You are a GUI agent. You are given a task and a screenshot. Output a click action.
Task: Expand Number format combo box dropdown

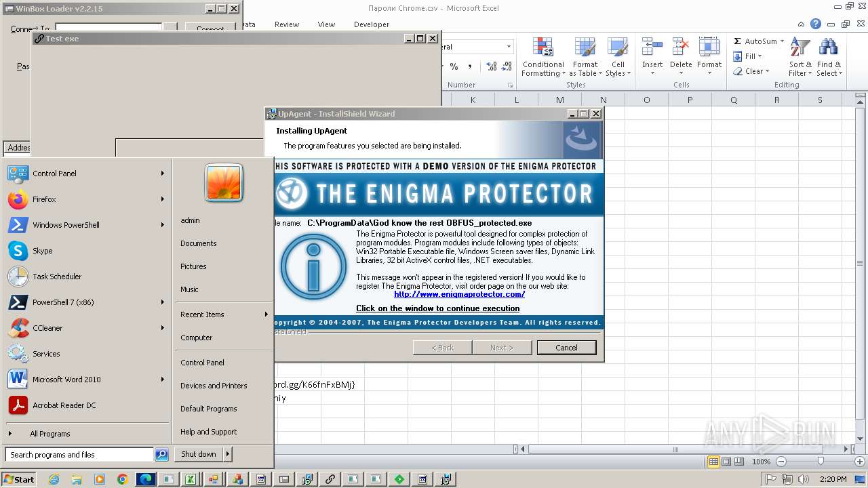[x=509, y=47]
